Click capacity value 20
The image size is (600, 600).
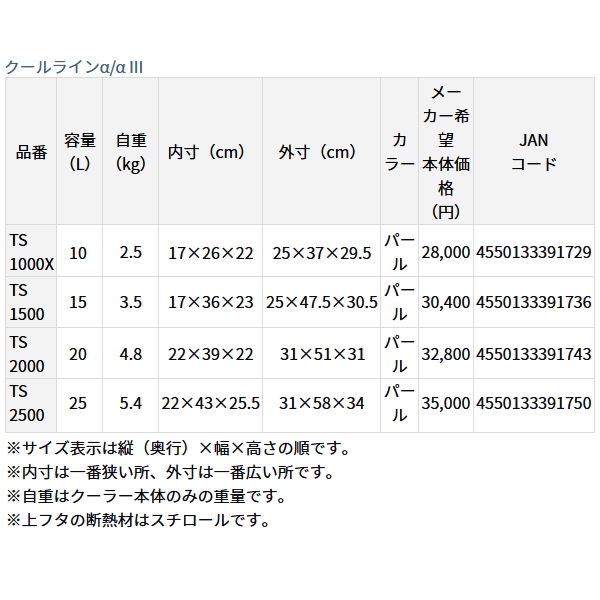point(78,354)
